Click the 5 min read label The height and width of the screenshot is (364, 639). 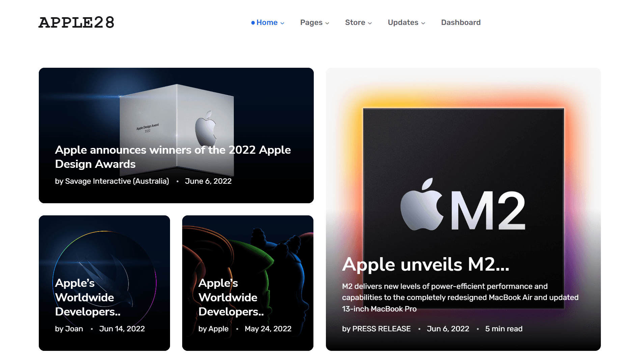click(x=504, y=329)
